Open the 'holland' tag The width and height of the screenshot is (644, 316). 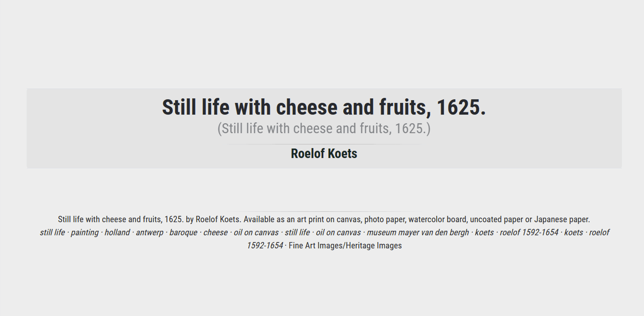(x=117, y=233)
